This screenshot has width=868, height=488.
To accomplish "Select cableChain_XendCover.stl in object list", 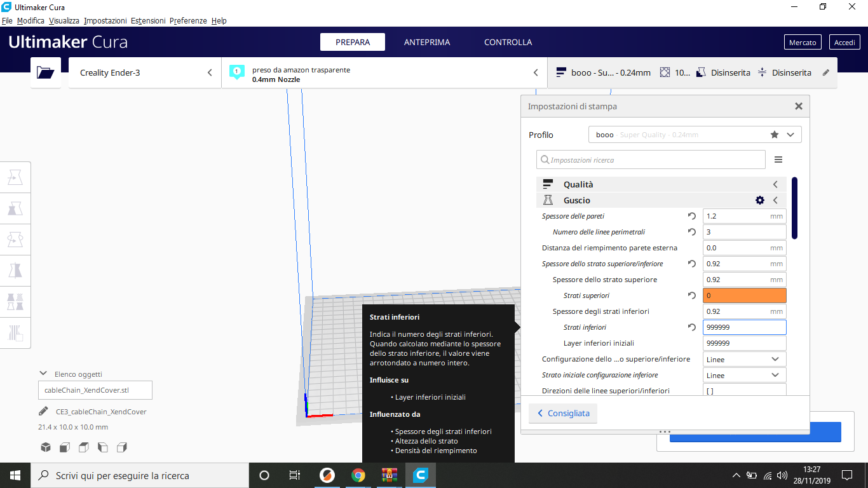I will coord(95,390).
